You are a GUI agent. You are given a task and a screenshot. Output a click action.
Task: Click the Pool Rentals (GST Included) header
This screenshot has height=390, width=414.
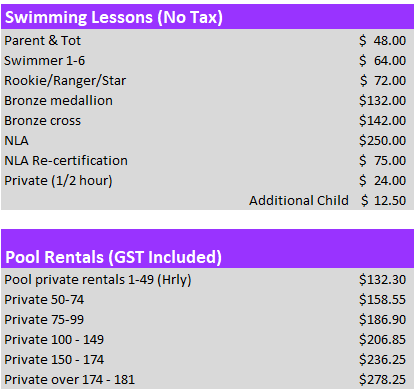113,257
